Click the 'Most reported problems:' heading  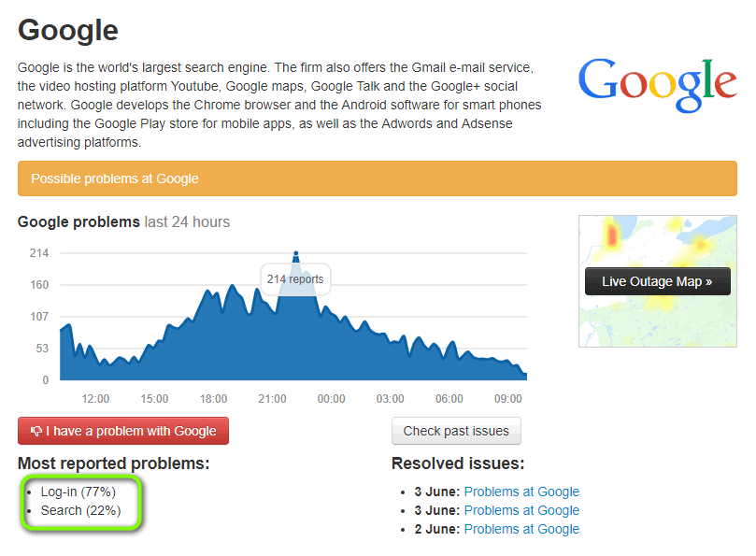[x=114, y=463]
